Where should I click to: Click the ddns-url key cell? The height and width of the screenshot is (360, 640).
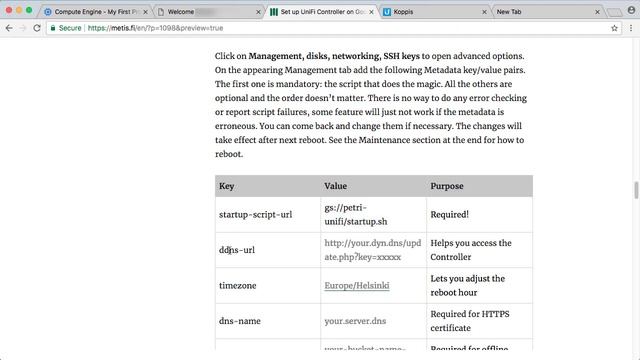pos(268,250)
